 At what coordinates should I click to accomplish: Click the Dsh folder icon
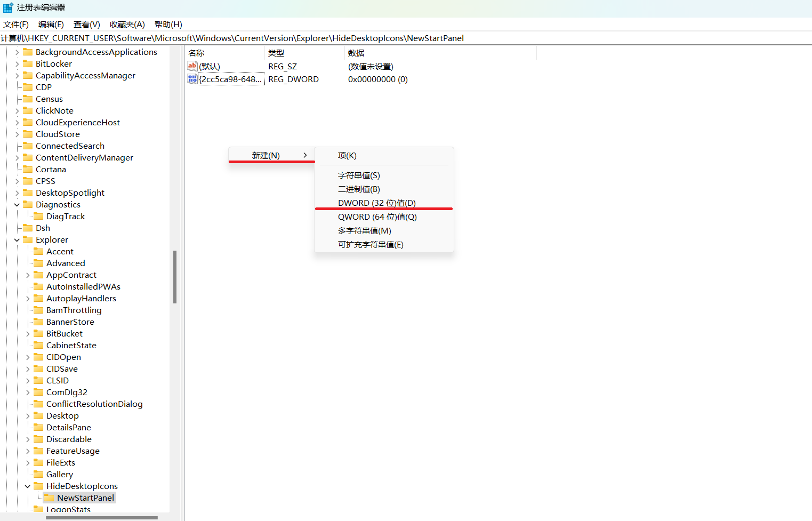tap(28, 228)
